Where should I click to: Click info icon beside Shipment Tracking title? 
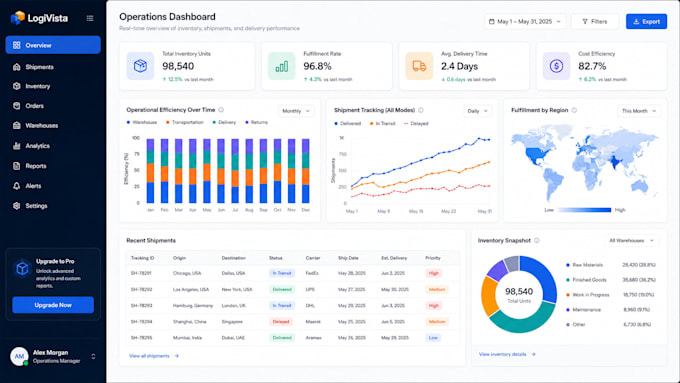pos(421,110)
